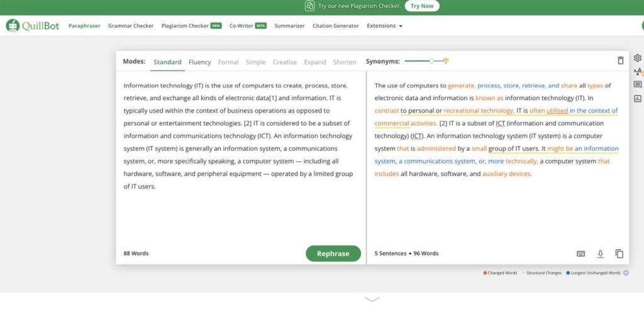Click the plagiarism checker banner icon
The height and width of the screenshot is (322, 644).
pos(309,6)
